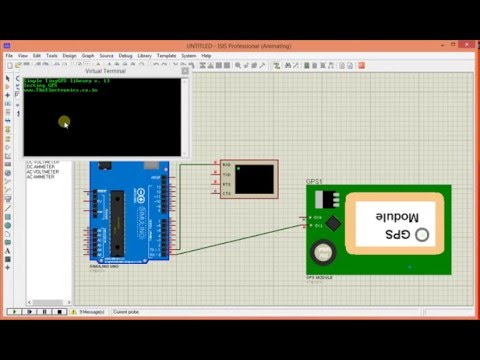The image size is (480, 360).
Task: Open the Template menu
Action: 166,56
